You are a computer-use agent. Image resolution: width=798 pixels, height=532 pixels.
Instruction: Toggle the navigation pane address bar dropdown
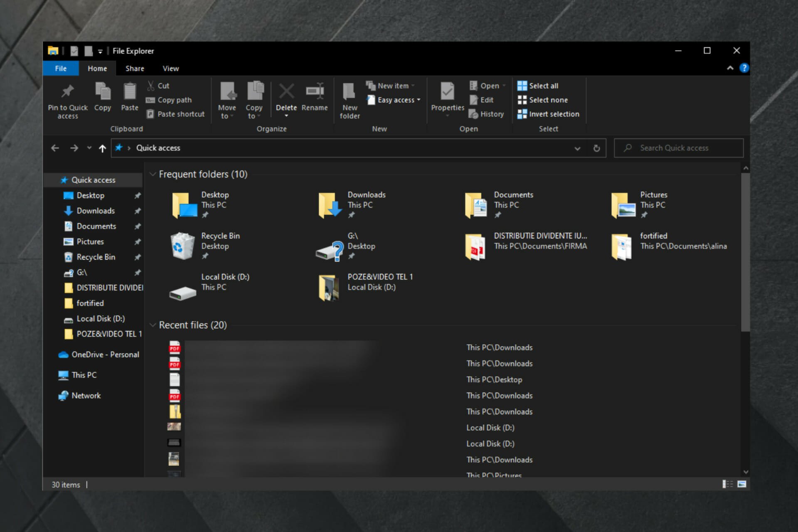pos(578,147)
